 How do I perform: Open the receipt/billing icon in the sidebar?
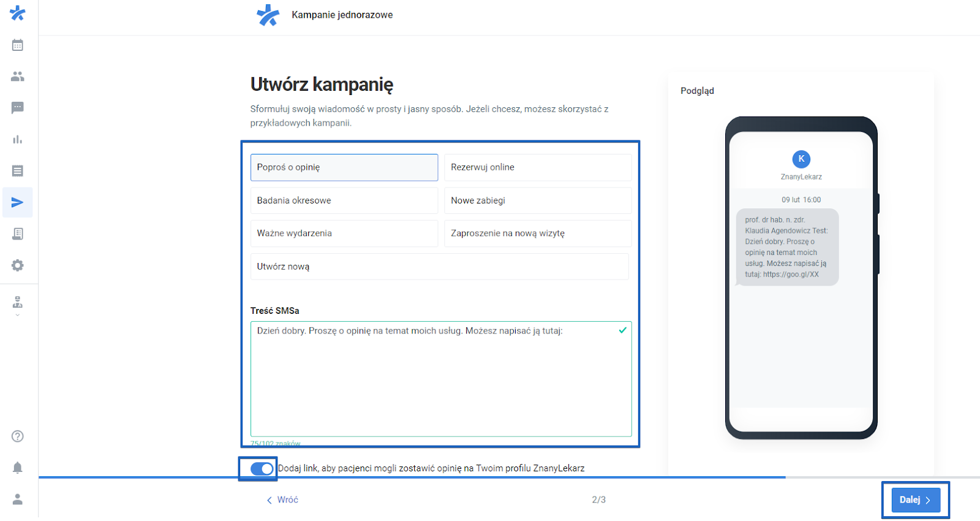click(18, 234)
